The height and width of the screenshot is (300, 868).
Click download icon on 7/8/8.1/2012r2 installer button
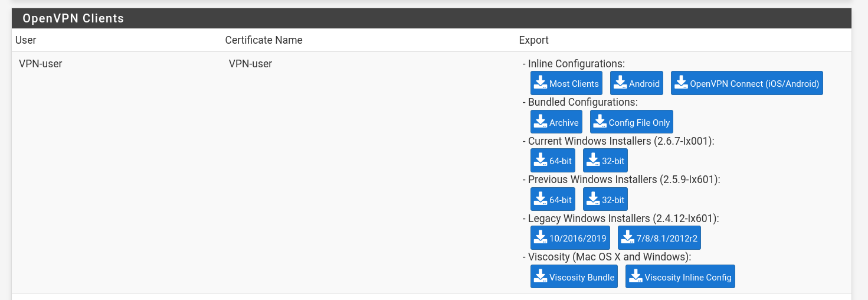tap(627, 237)
